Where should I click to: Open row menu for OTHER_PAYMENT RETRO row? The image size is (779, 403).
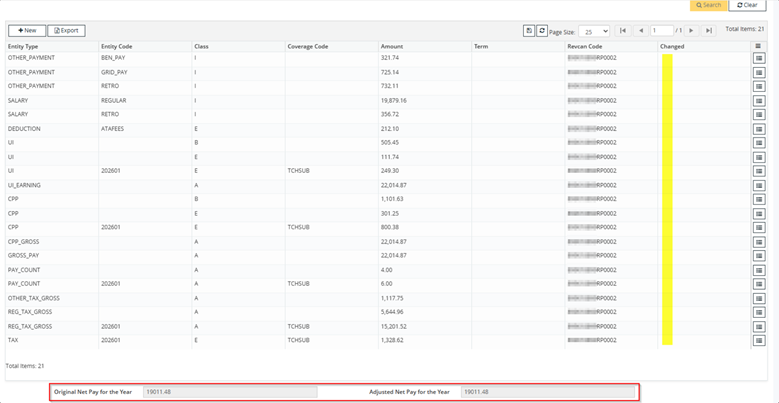coord(759,86)
